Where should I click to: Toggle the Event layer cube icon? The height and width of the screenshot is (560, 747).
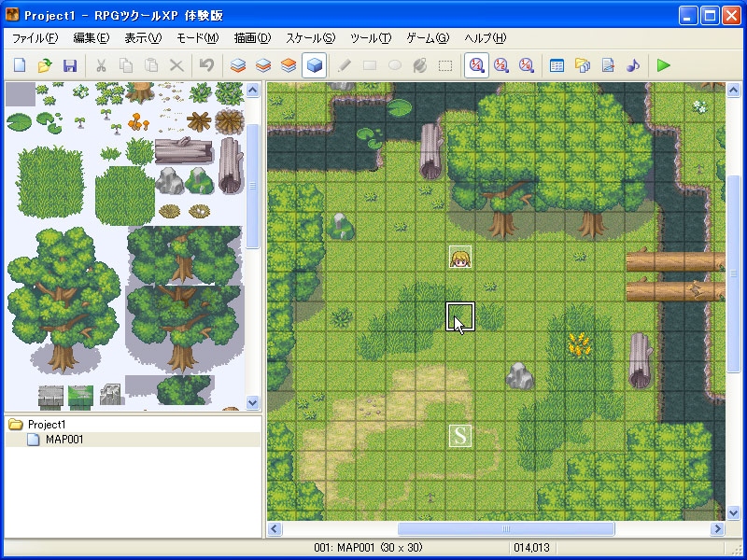click(314, 64)
